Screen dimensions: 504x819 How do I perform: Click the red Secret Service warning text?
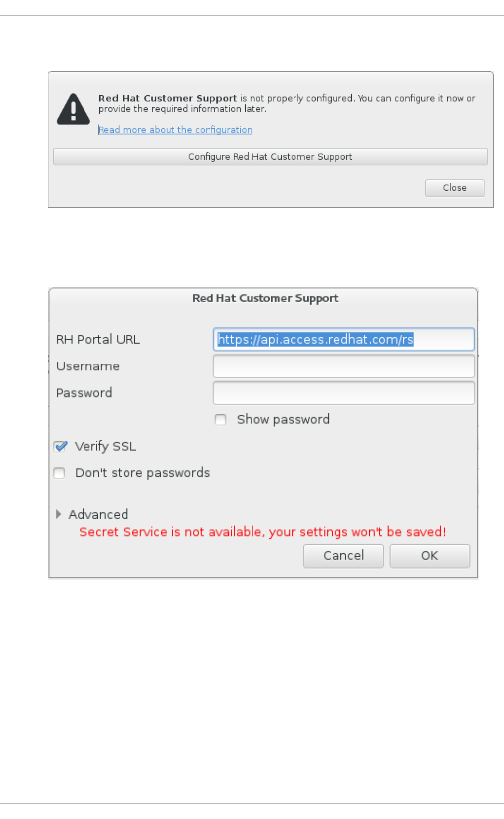coord(262,532)
